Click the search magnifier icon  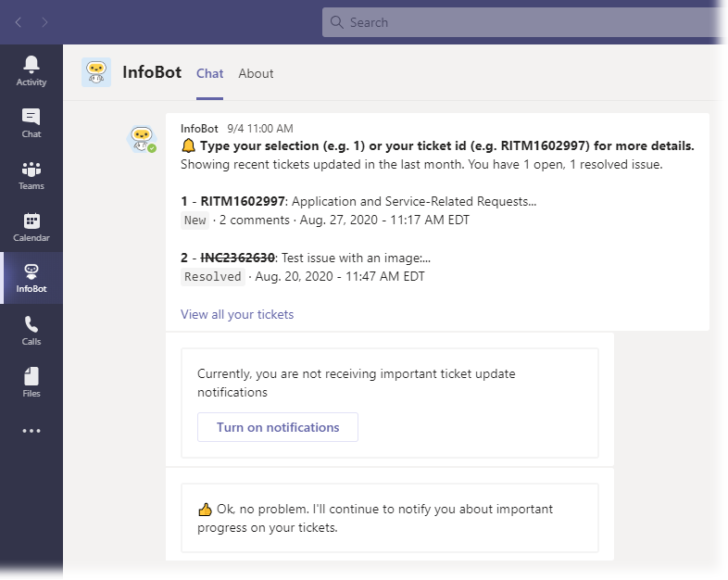pyautogui.click(x=336, y=22)
